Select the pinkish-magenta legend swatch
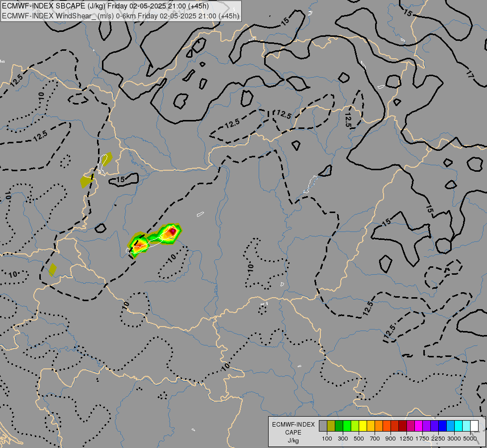 point(410,426)
